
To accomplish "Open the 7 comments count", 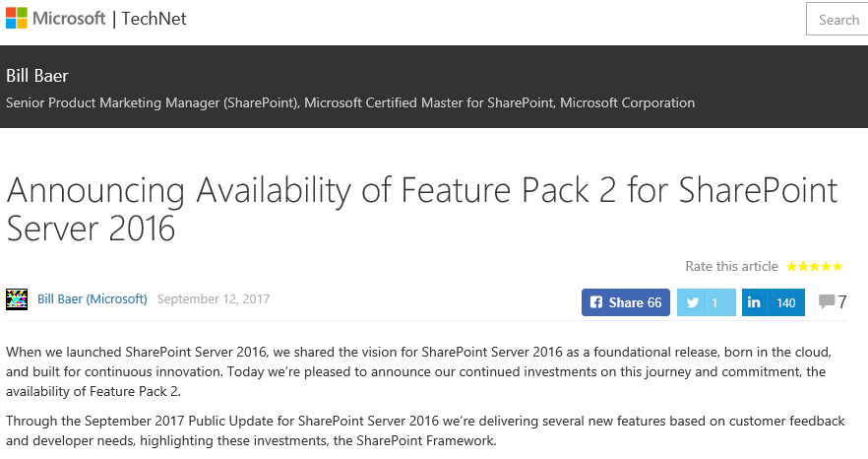I will [x=842, y=301].
